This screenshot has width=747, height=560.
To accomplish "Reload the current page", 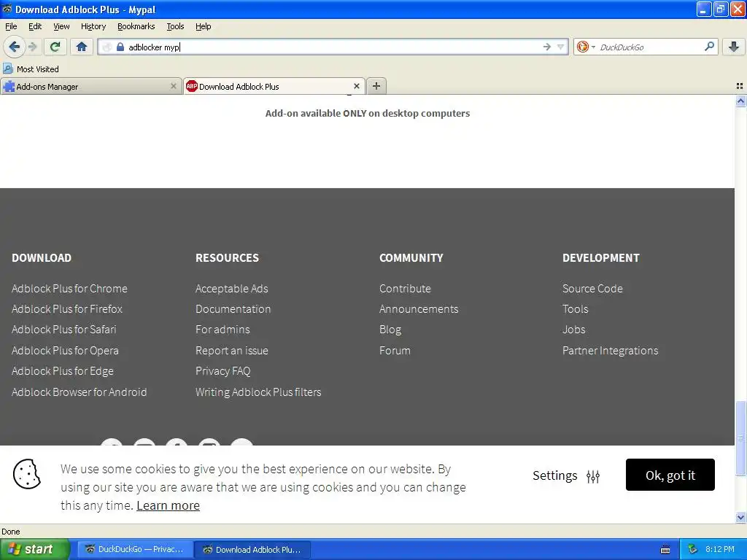I will [x=55, y=47].
